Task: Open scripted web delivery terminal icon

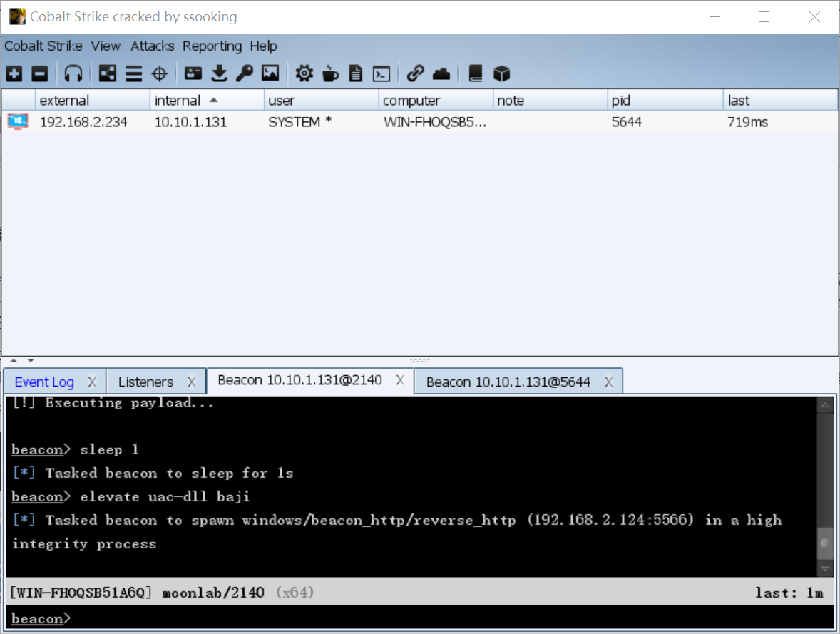Action: pos(381,73)
